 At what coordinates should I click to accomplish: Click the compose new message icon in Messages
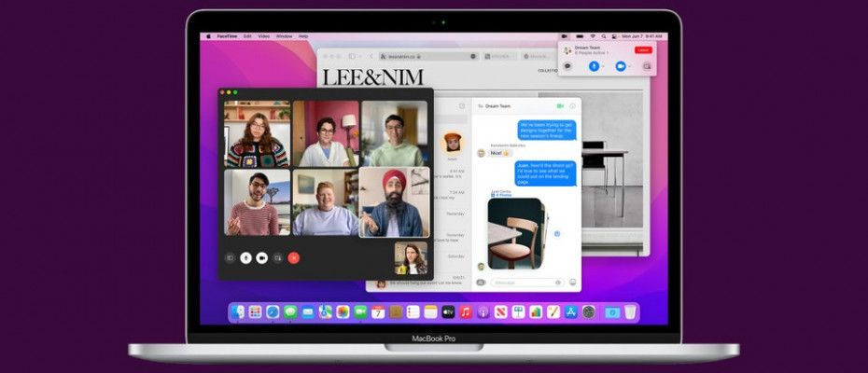point(462,105)
